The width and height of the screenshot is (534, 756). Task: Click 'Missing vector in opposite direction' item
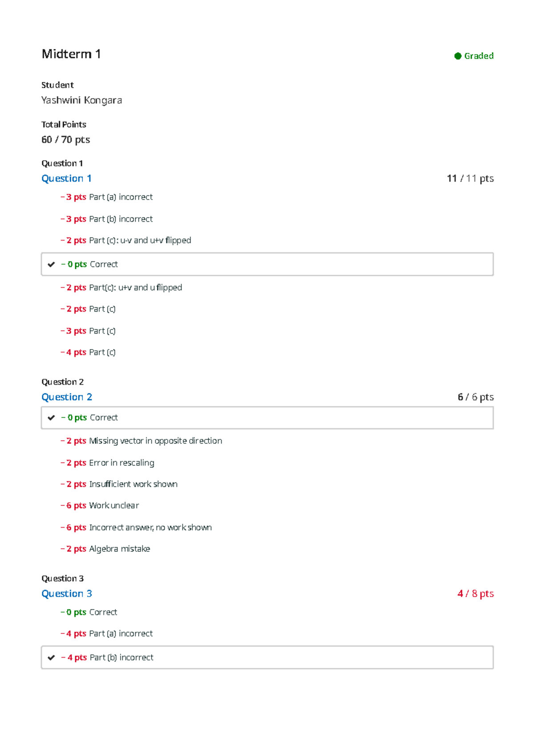pyautogui.click(x=142, y=441)
